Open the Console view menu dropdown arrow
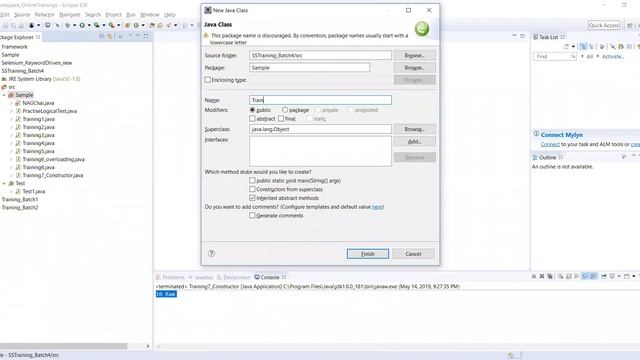640x360 pixels. pyautogui.click(x=633, y=276)
